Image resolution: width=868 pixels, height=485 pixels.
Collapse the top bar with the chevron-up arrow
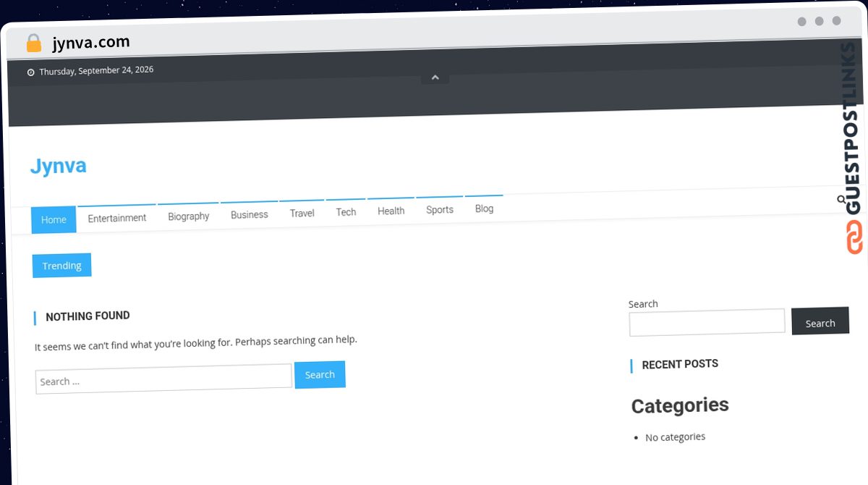[435, 77]
